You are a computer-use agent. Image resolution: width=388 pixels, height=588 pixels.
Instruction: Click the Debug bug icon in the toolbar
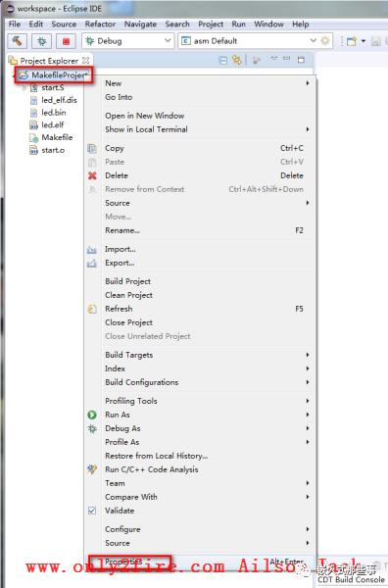pos(41,41)
